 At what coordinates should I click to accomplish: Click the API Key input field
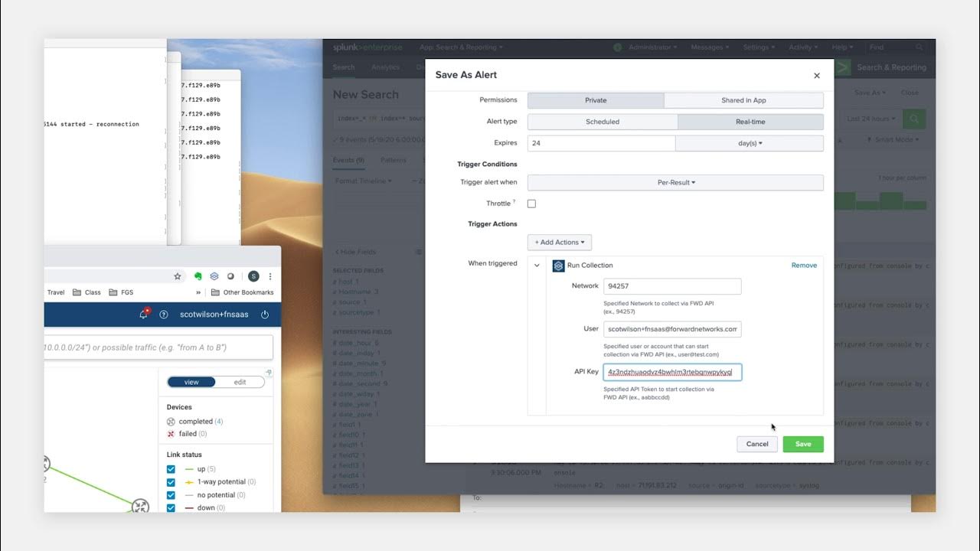tap(672, 372)
